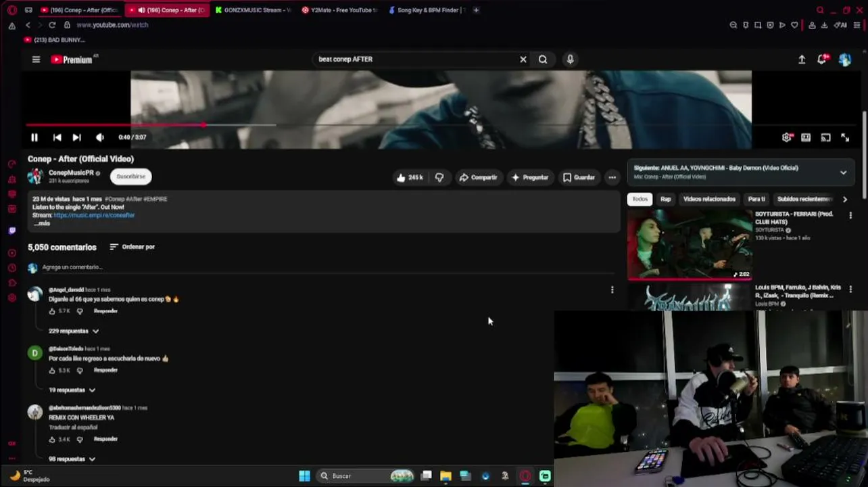Expand the 98 respuestas thread
Viewport: 868px width, 487px height.
pyautogui.click(x=72, y=459)
